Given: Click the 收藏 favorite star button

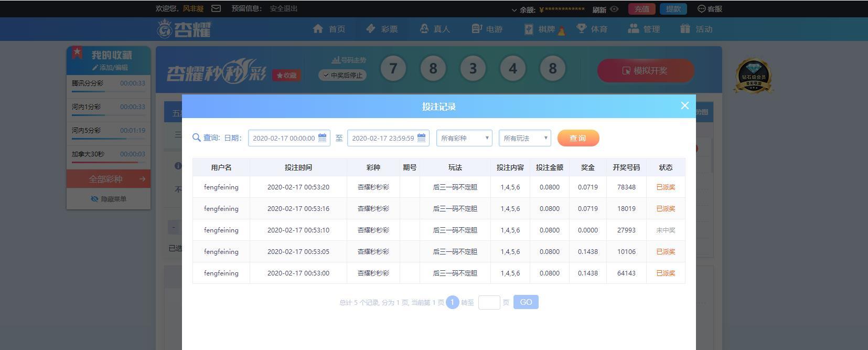Looking at the screenshot, I should tap(286, 76).
